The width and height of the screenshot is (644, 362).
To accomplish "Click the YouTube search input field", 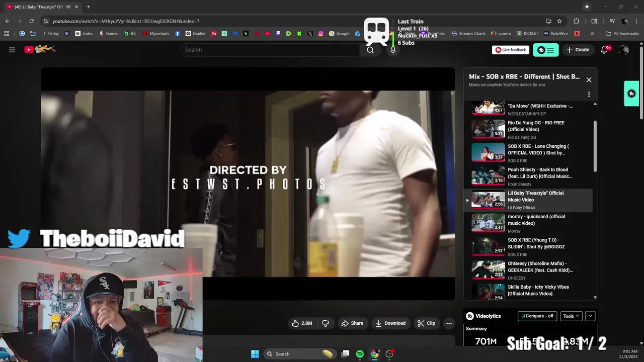I will coord(270,50).
